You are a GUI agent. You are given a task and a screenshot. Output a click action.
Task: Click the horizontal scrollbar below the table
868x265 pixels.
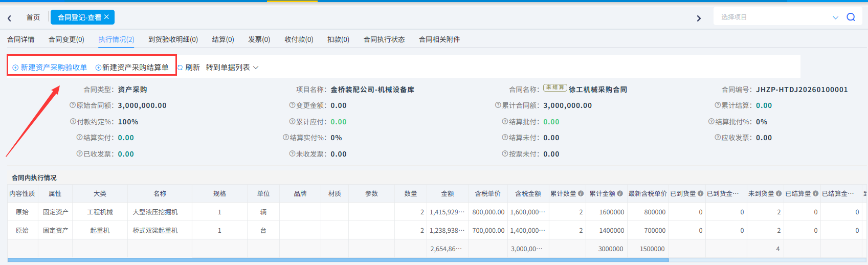[x=338, y=260]
